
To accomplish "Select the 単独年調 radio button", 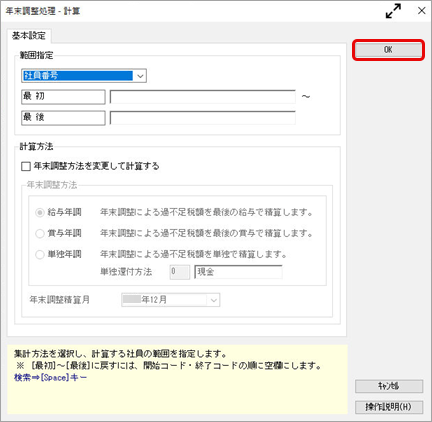I will [x=40, y=255].
